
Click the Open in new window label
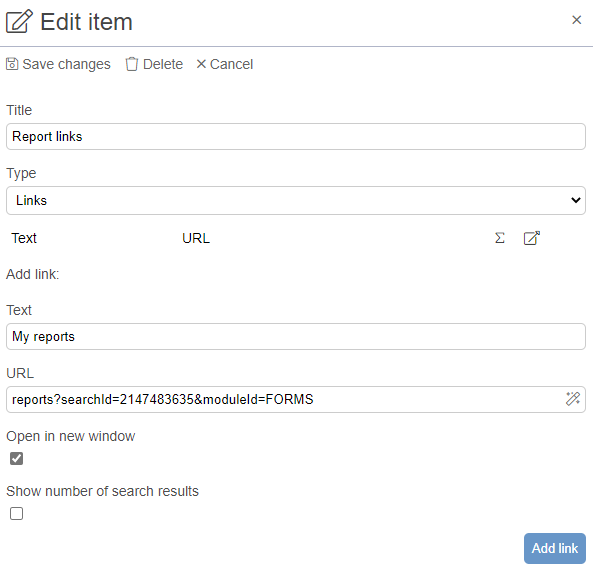(71, 436)
